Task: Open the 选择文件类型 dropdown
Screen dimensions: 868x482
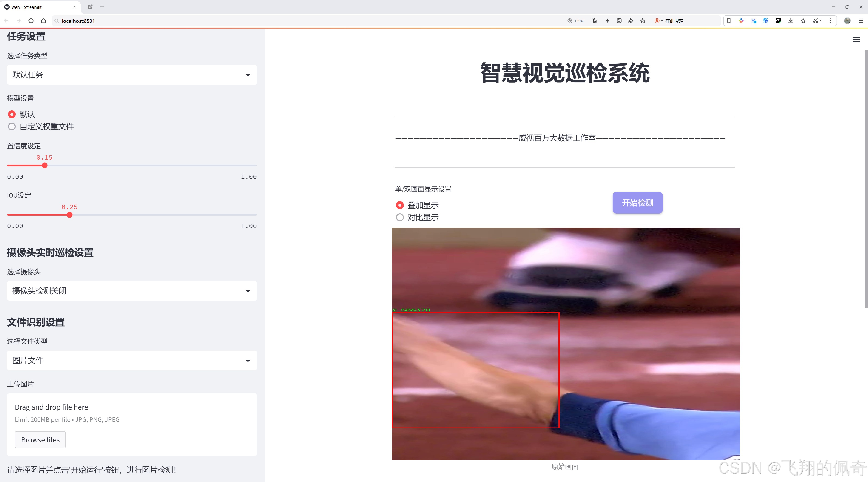Action: click(x=131, y=360)
